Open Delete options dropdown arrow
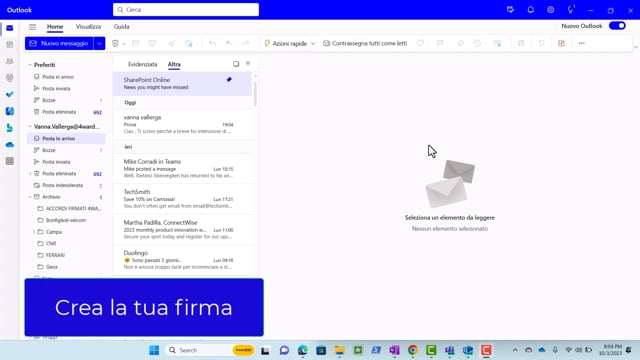 124,44
